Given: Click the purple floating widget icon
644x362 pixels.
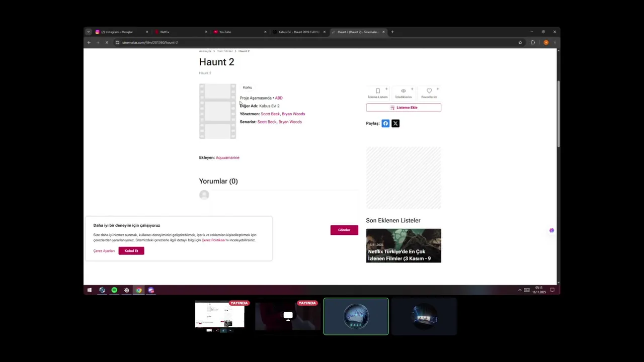Looking at the screenshot, I should click(551, 231).
